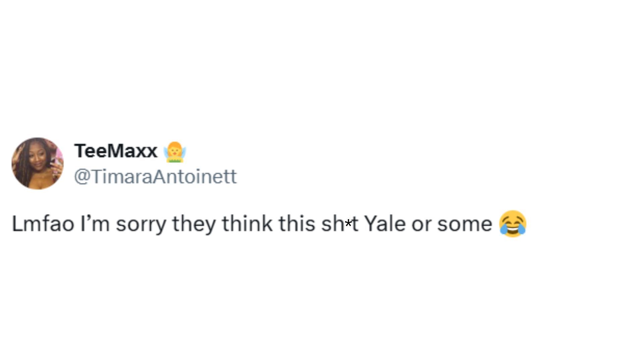
Task: Click the word "Yale" in the tweet
Action: tap(385, 224)
